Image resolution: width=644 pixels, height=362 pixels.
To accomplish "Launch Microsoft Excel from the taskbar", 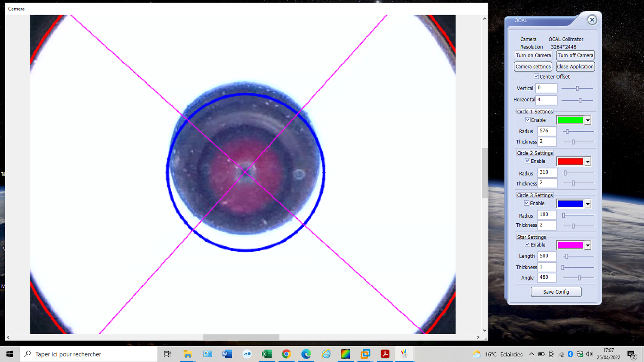I will click(267, 354).
